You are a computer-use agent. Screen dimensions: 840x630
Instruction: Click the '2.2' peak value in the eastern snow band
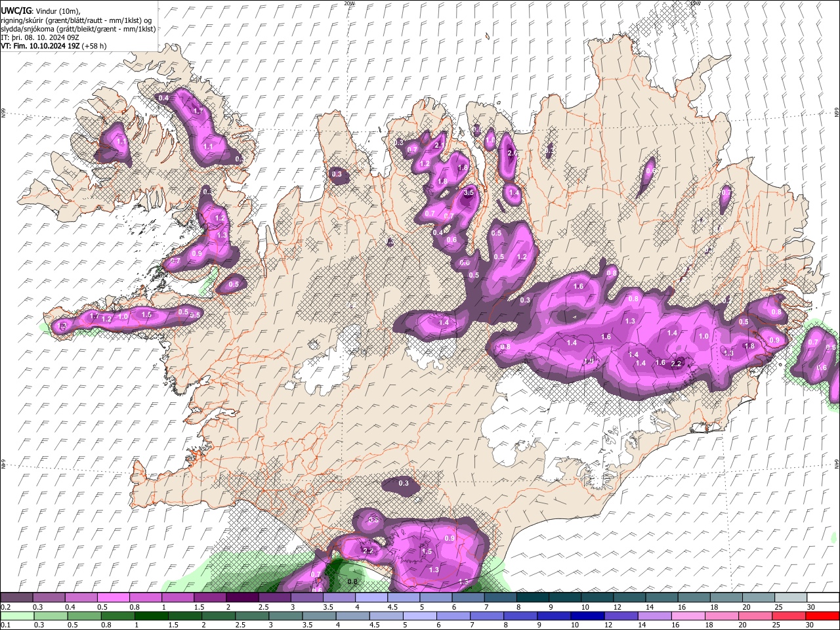[677, 363]
